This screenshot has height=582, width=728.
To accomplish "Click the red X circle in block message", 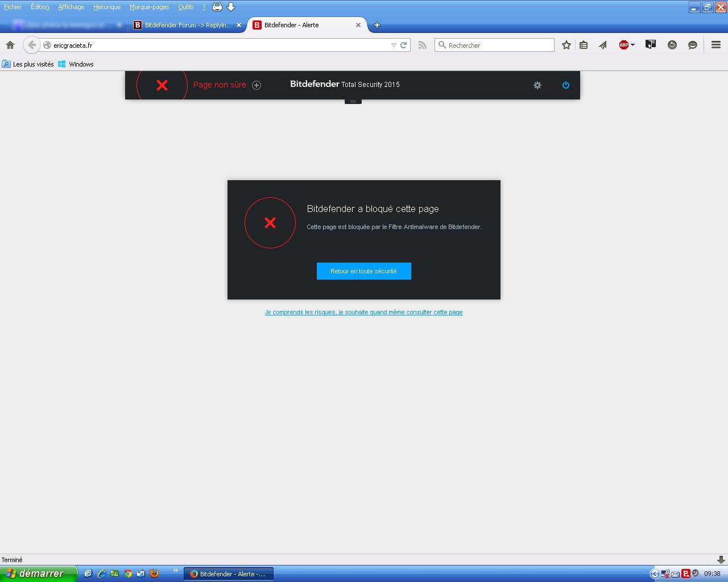I will 270,223.
